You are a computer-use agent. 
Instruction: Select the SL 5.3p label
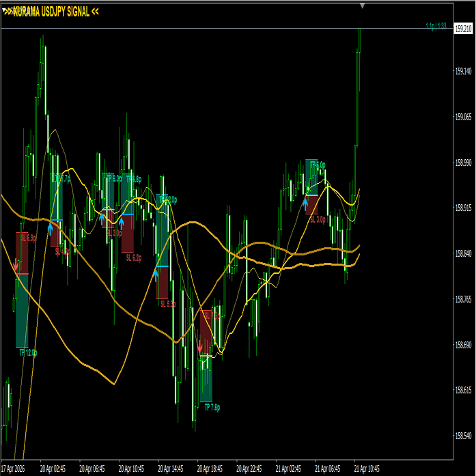coord(168,304)
